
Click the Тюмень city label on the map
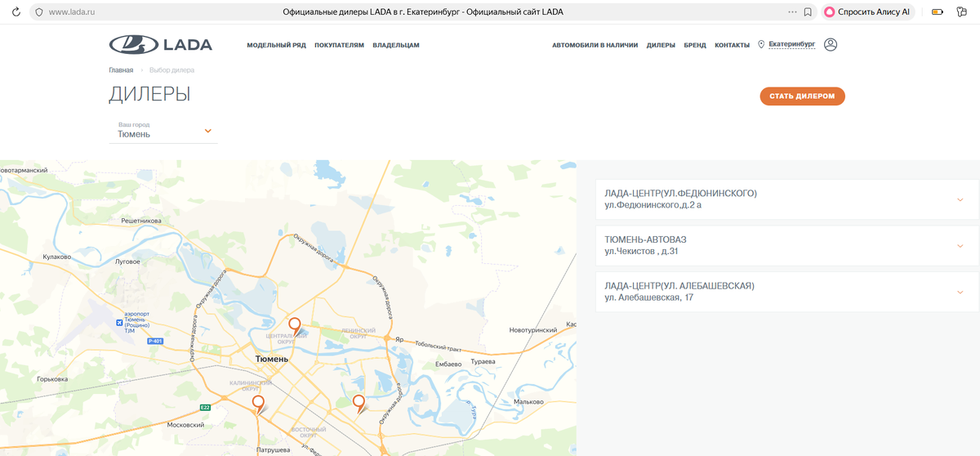271,359
